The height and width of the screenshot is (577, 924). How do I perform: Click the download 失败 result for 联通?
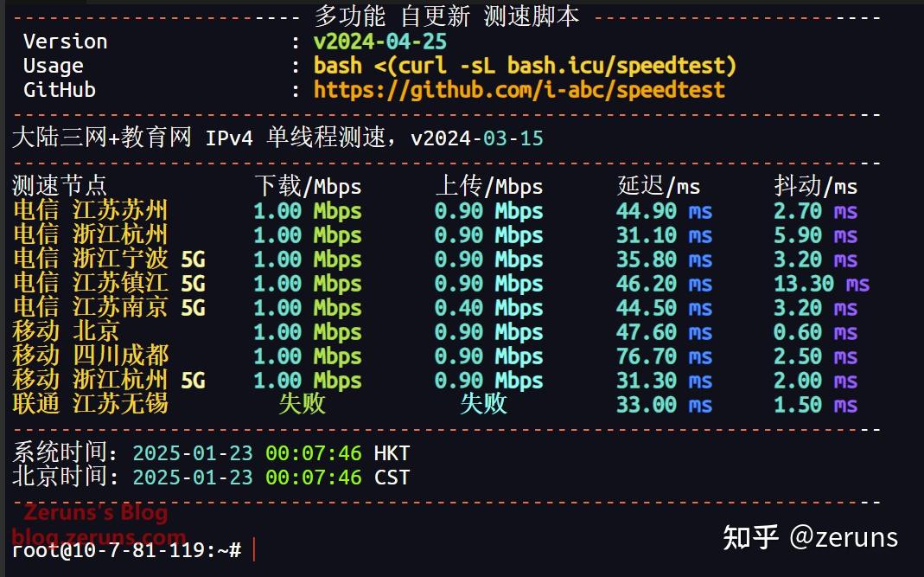[302, 404]
